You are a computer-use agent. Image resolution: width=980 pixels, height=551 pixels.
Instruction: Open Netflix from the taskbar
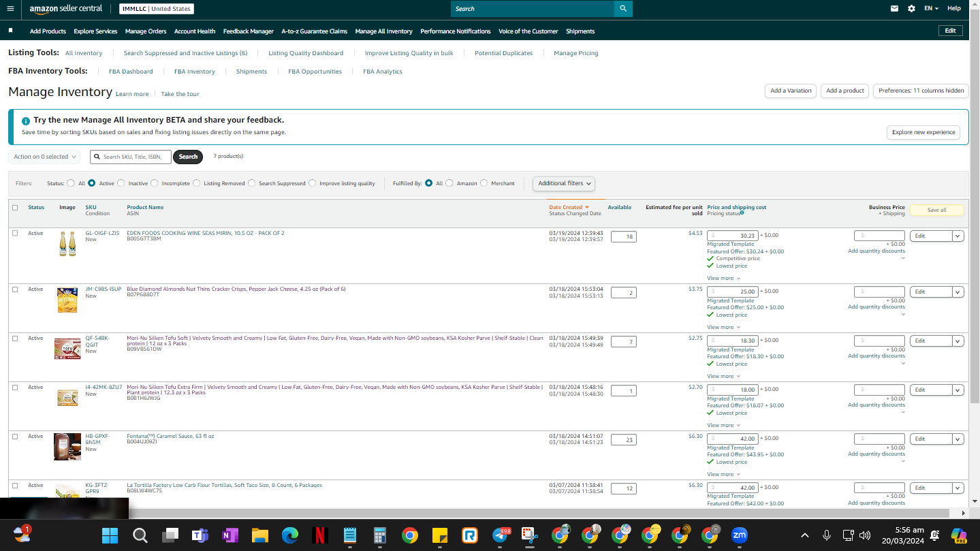[x=319, y=535]
